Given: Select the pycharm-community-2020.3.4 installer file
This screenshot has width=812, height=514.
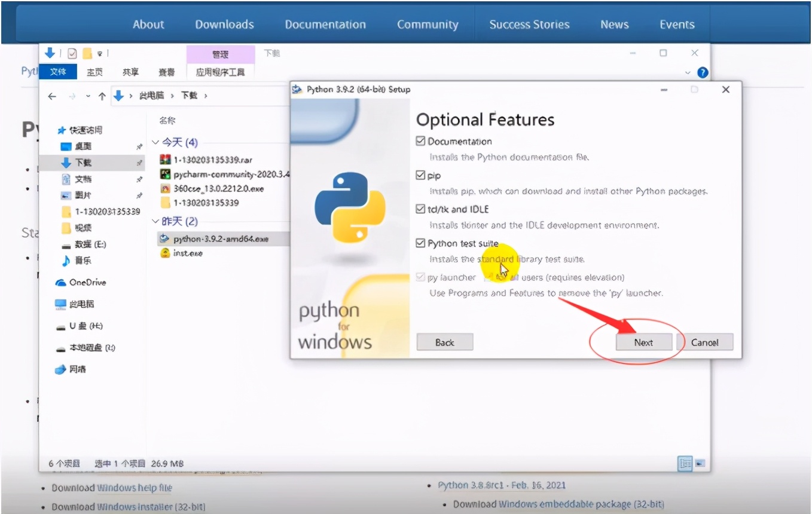Looking at the screenshot, I should 224,174.
